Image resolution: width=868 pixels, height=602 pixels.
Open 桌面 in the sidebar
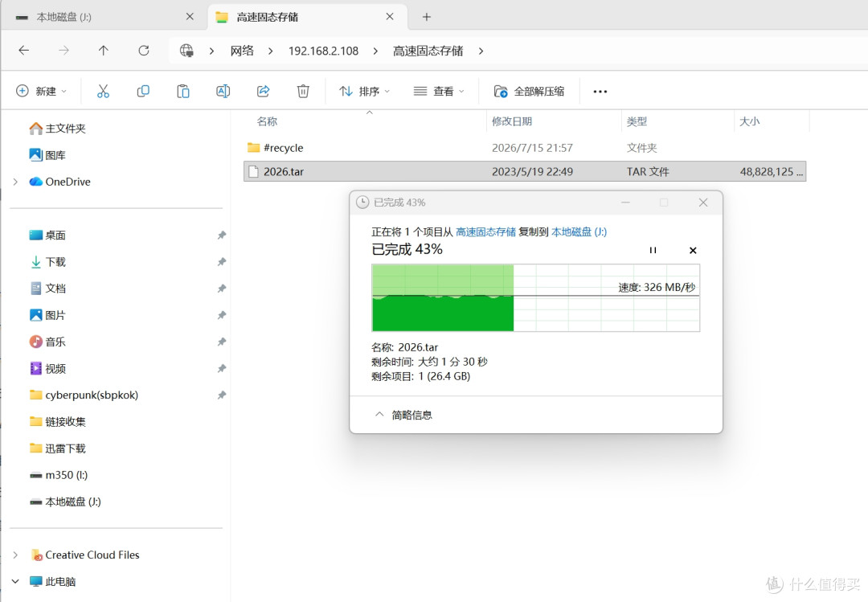47,235
